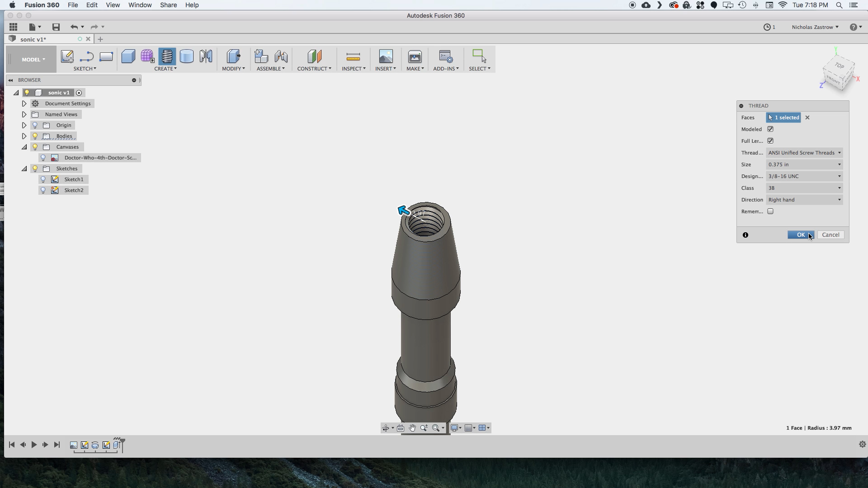Image resolution: width=868 pixels, height=488 pixels.
Task: Open Nicholas Zastrow account menu
Action: pyautogui.click(x=815, y=27)
